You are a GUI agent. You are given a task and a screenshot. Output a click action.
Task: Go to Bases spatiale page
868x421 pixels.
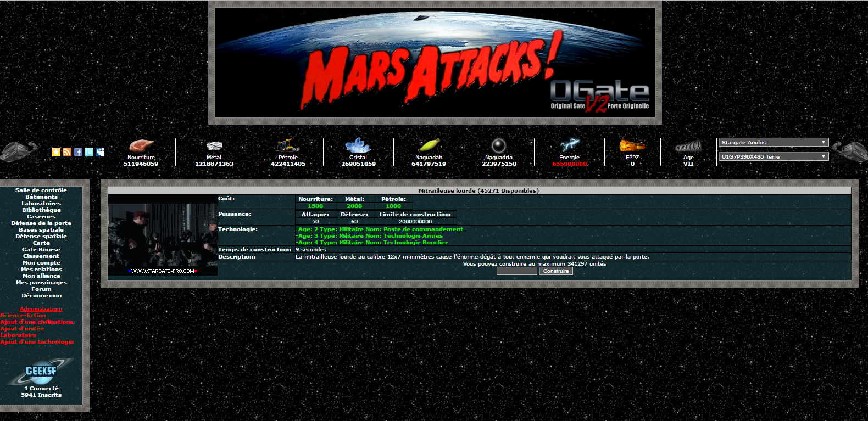tap(41, 230)
